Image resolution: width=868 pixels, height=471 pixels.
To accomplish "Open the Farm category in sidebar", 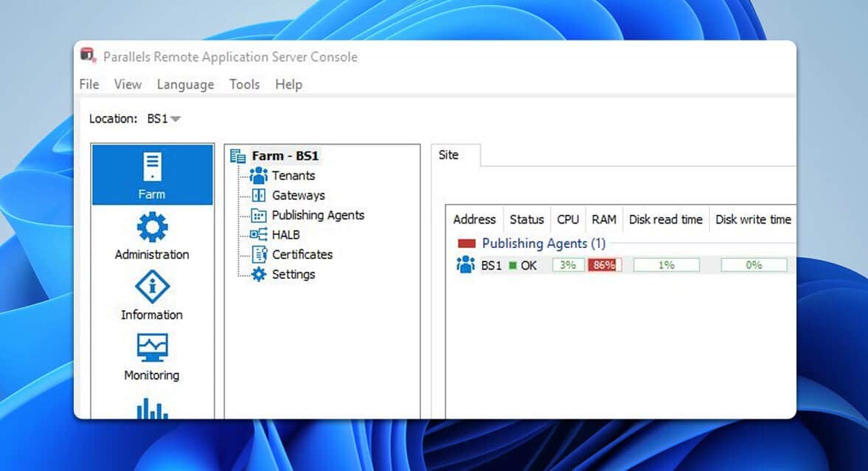I will pos(152,174).
